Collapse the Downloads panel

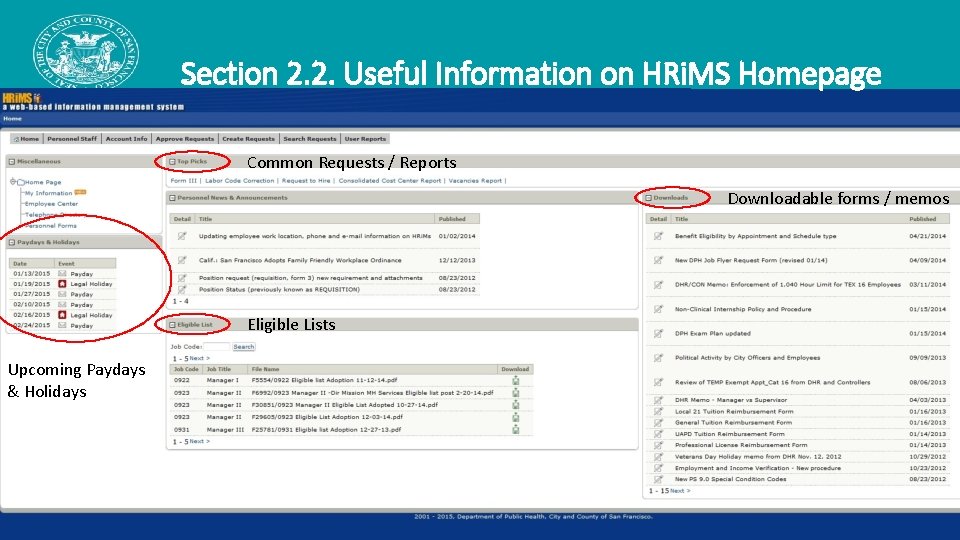[x=648, y=198]
